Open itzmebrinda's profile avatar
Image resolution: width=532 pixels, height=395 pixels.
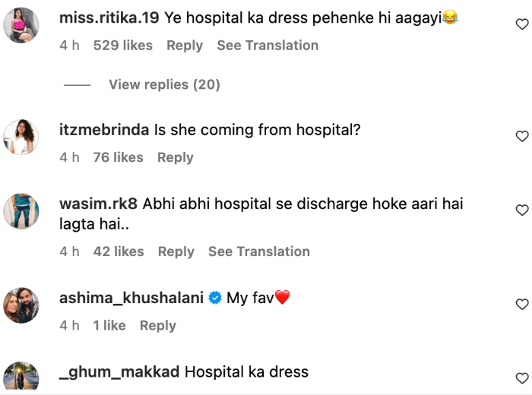pos(21,137)
